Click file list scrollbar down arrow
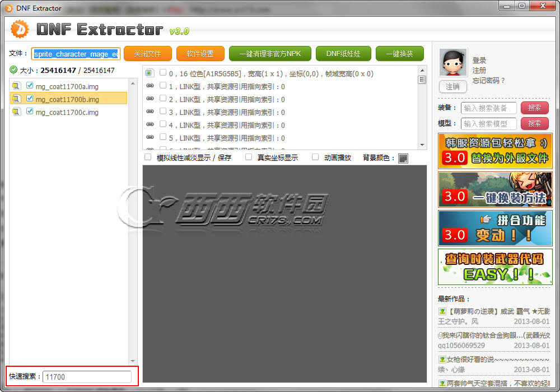Image resolution: width=560 pixels, height=392 pixels. coord(133,361)
